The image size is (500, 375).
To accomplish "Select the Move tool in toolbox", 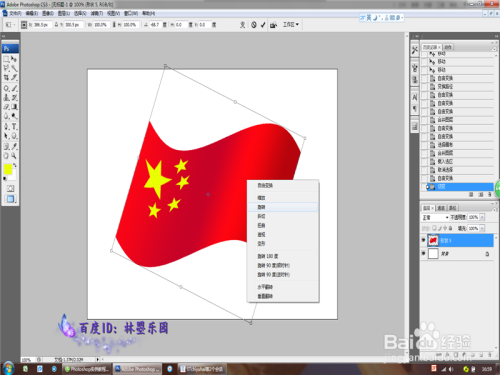I will tap(14, 59).
